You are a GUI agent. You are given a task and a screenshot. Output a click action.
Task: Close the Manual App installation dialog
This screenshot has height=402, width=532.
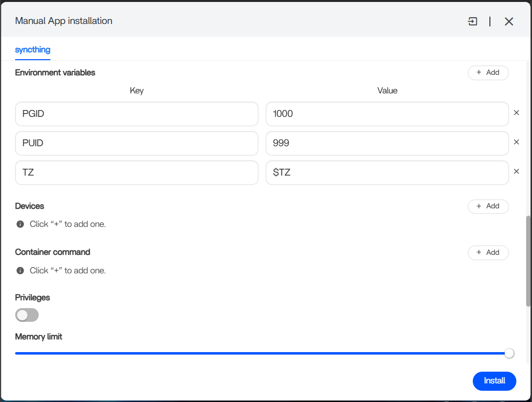[509, 22]
